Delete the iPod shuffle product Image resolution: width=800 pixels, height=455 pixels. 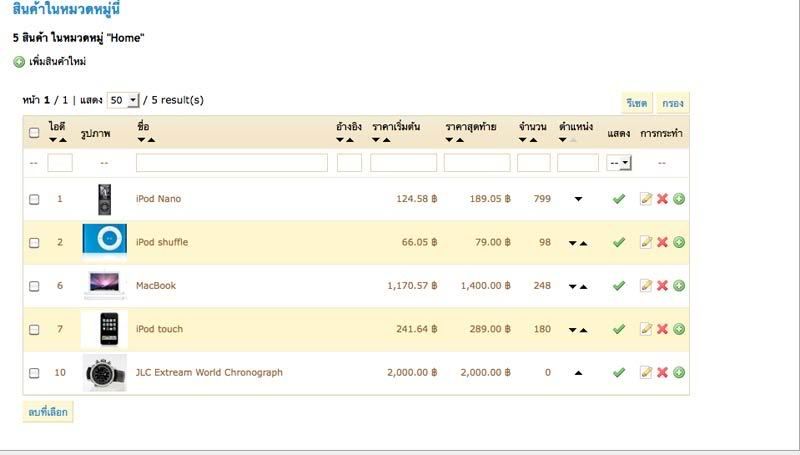coord(662,242)
